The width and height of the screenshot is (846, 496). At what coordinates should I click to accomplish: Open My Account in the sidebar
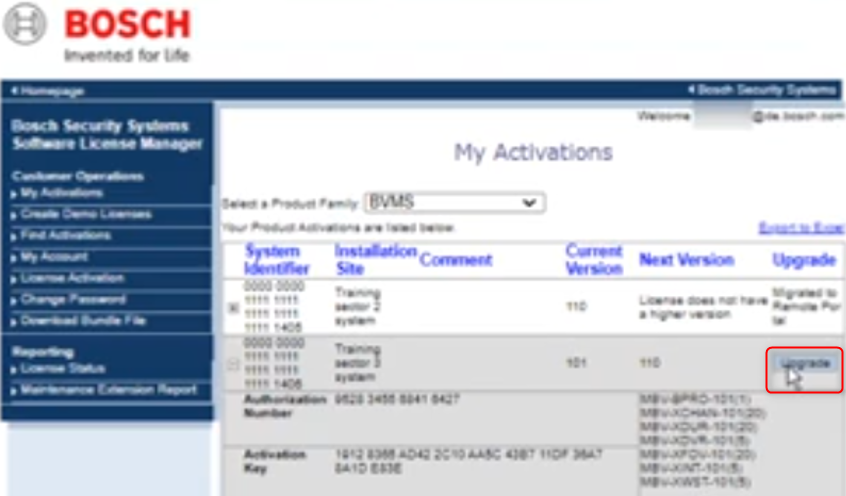click(x=54, y=256)
